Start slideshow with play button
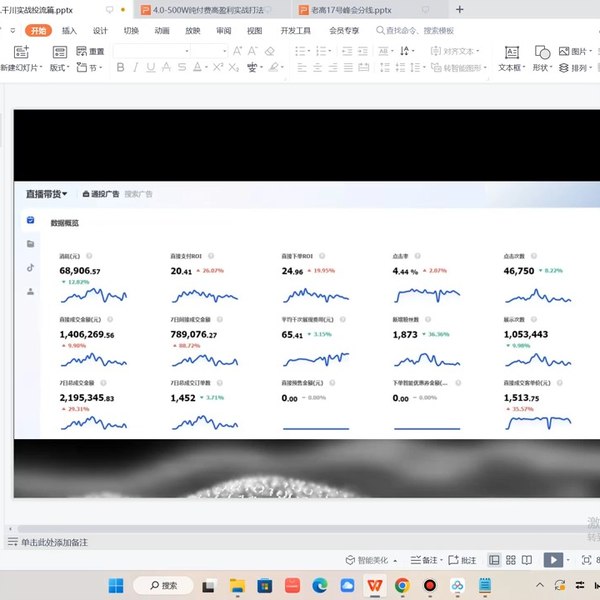The height and width of the screenshot is (600, 600). 553,560
